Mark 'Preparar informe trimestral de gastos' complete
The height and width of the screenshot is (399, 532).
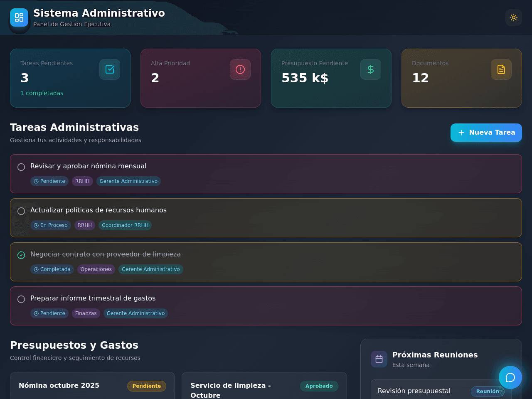tap(21, 299)
